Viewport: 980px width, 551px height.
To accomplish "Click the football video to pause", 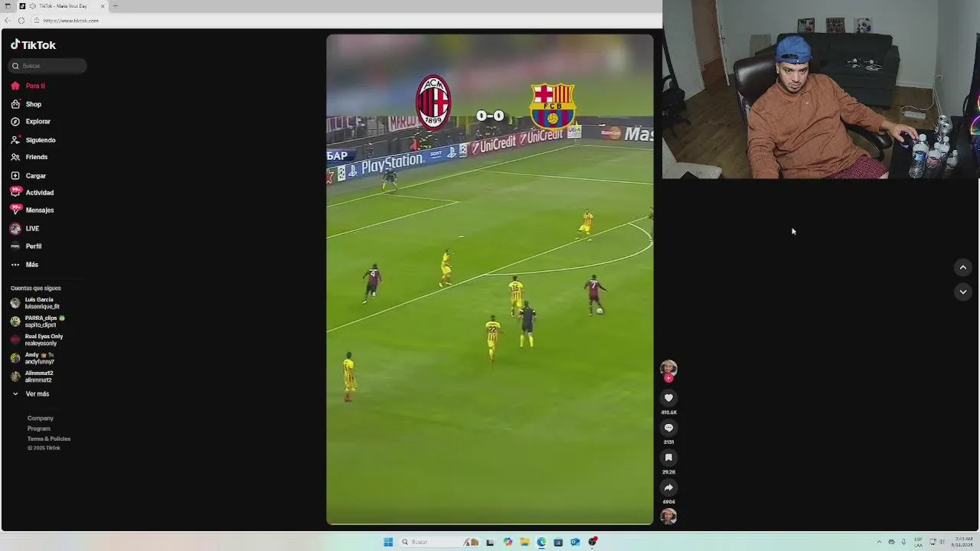I will coord(490,279).
